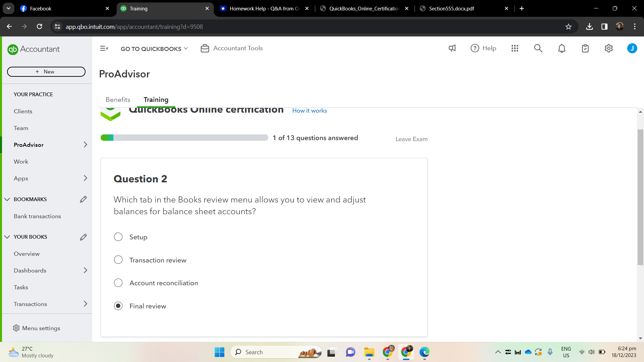The width and height of the screenshot is (644, 362).
Task: Click the Windows taskbar Search box
Action: 268,352
